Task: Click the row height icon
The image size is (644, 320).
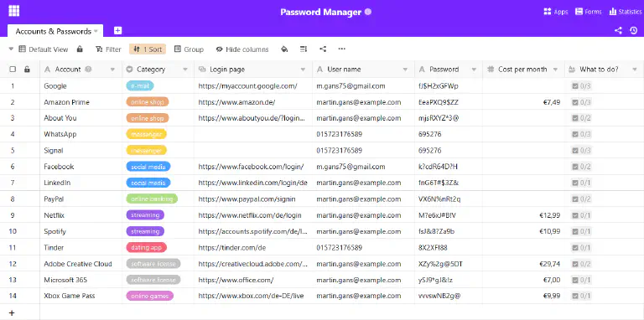Action: [x=304, y=49]
